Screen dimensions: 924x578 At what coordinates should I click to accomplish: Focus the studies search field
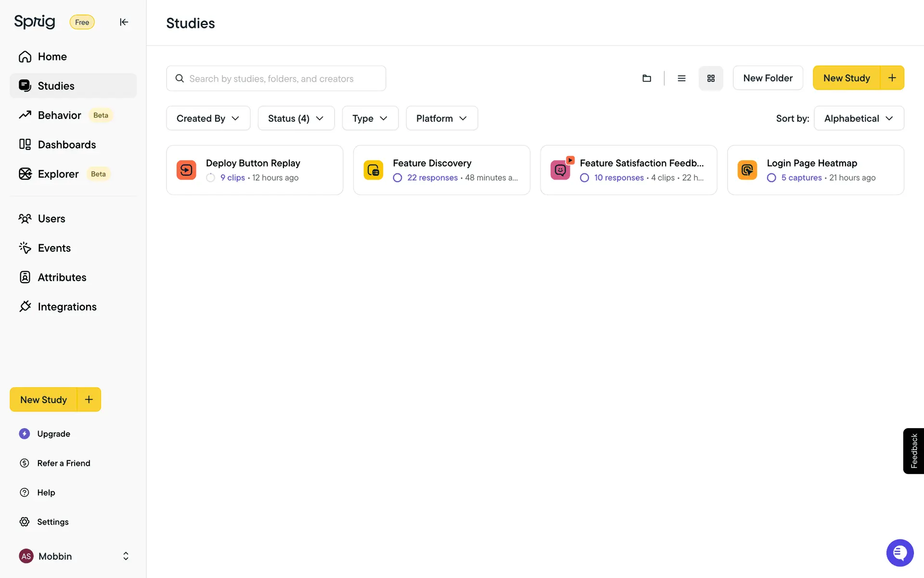click(x=276, y=79)
